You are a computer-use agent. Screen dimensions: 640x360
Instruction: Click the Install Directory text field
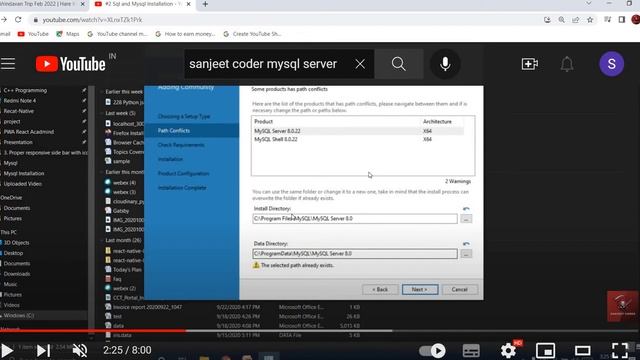pyautogui.click(x=355, y=219)
